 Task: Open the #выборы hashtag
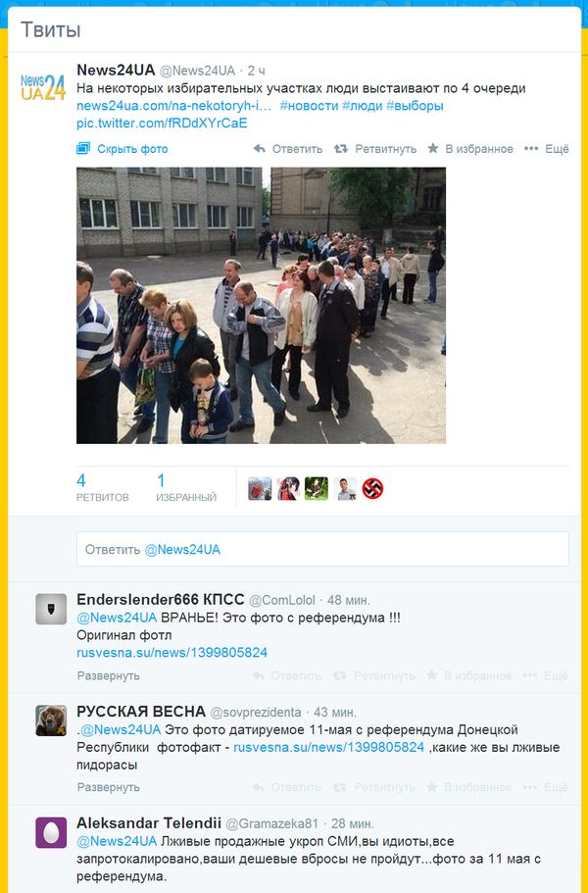pyautogui.click(x=415, y=106)
